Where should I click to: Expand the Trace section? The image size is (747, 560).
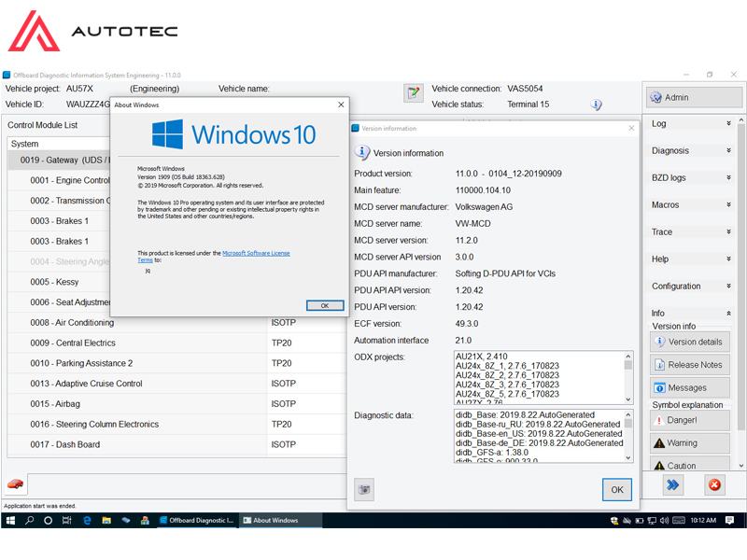point(691,231)
